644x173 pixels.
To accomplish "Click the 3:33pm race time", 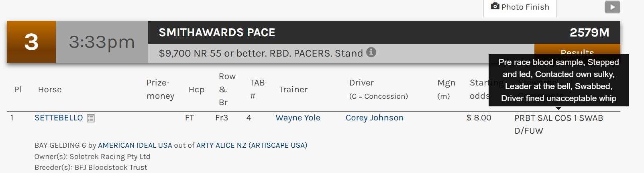I will click(102, 42).
